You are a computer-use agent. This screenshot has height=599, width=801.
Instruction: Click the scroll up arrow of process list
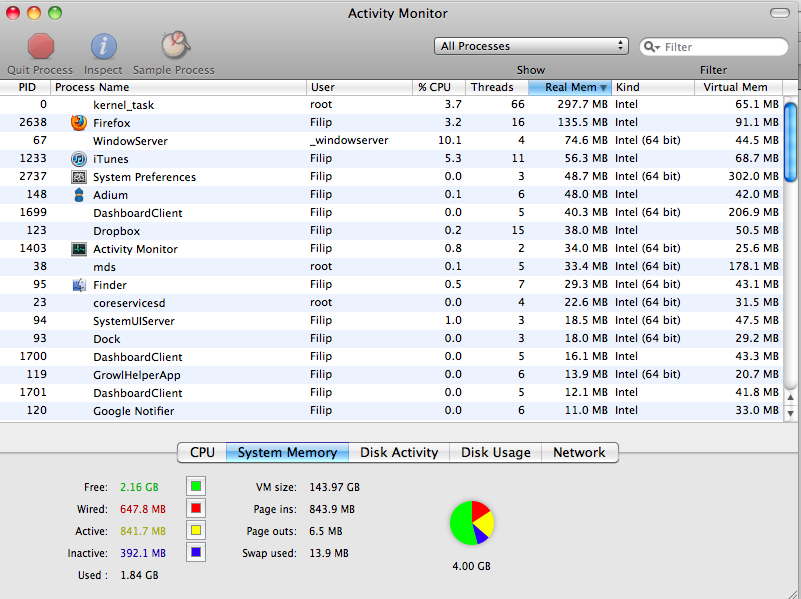click(x=790, y=398)
